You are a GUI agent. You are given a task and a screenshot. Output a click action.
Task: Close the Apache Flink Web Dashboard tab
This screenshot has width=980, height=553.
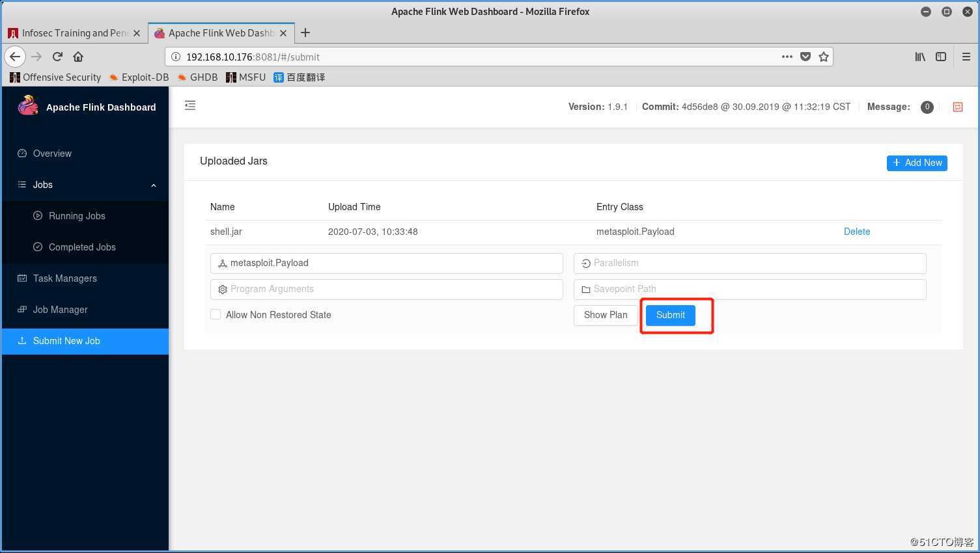283,33
